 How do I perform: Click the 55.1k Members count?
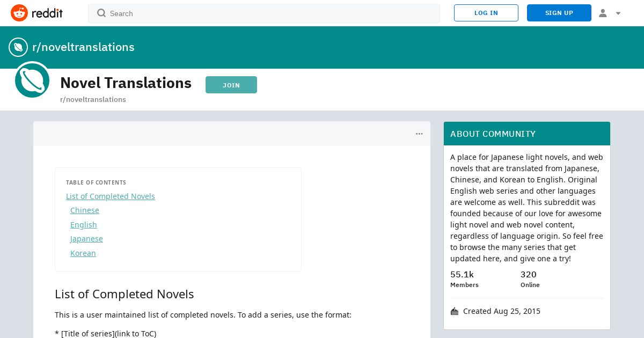(464, 279)
